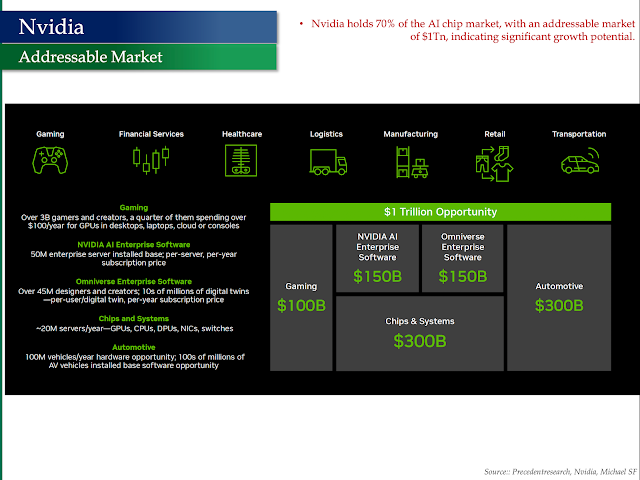Click the Financial Services candlestick icon
Image resolution: width=640 pixels, height=480 pixels.
click(151, 161)
